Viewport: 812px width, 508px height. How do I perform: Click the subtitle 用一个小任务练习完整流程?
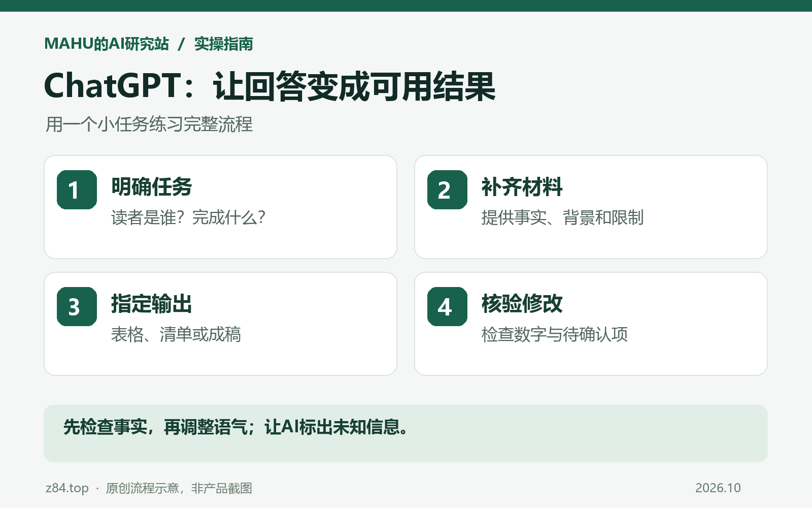[149, 124]
